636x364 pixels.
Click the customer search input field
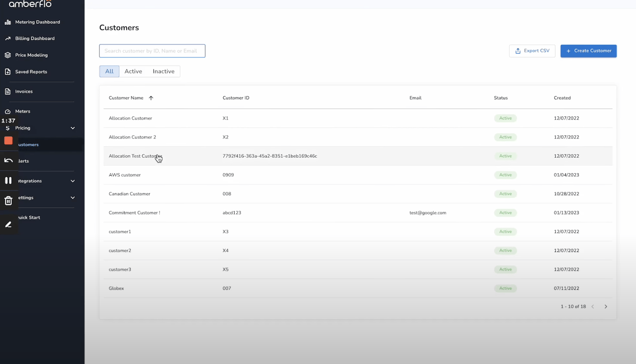[152, 50]
